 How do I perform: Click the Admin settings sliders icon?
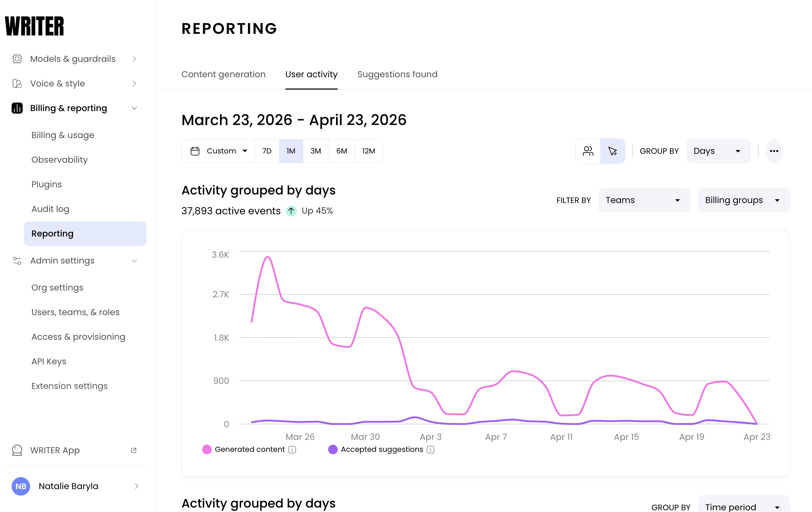tap(17, 261)
